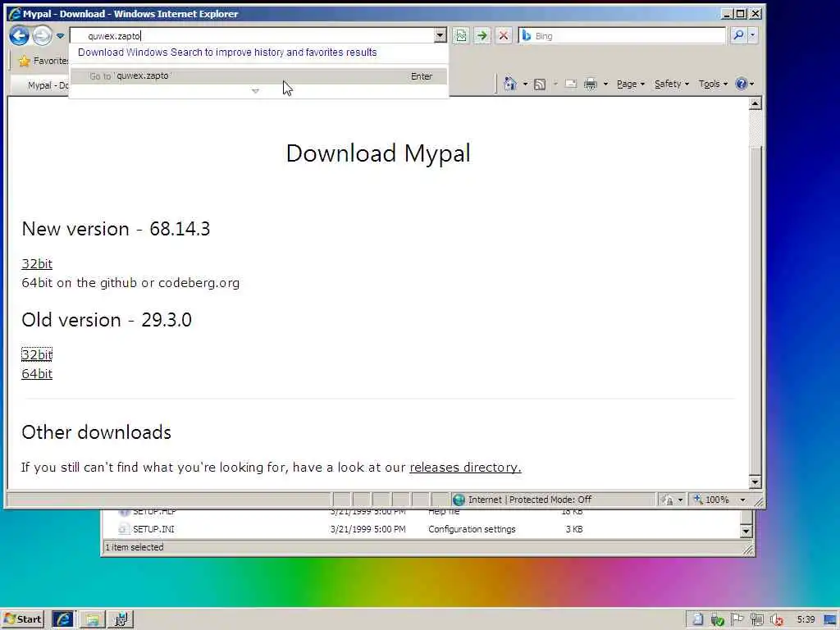Click the Show Desktop icon beside the clock
This screenshot has width=840, height=630.
point(830,620)
